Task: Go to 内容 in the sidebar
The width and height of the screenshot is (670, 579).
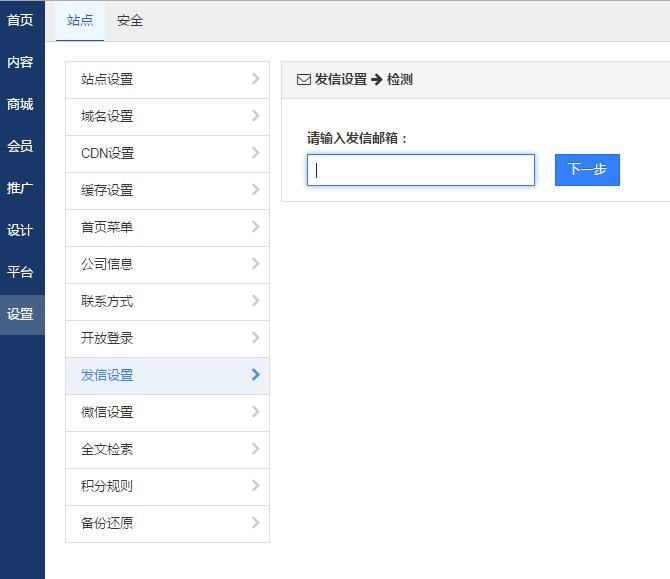Action: tap(21, 62)
